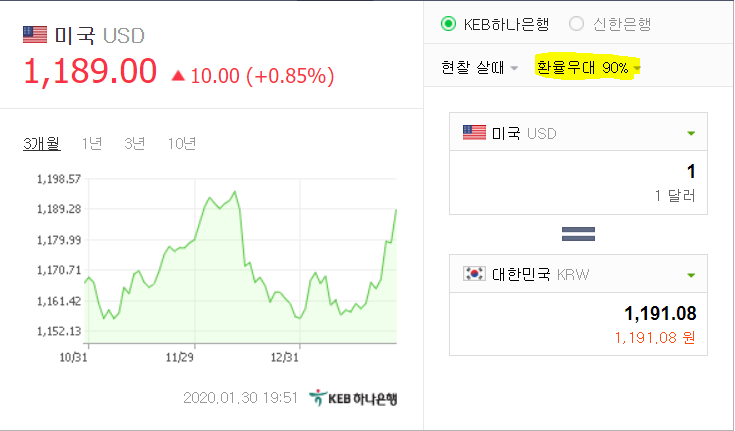
Task: Select the 신한은행 radio button
Action: coord(576,23)
